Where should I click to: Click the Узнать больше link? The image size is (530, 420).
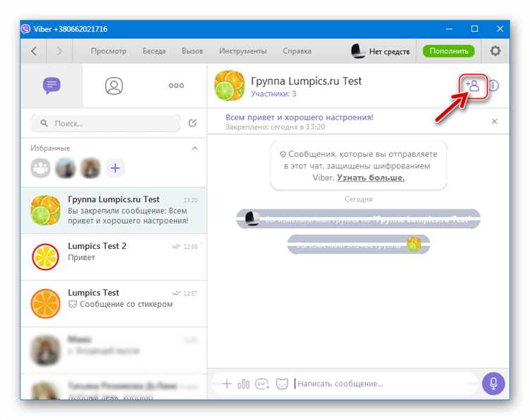[371, 177]
